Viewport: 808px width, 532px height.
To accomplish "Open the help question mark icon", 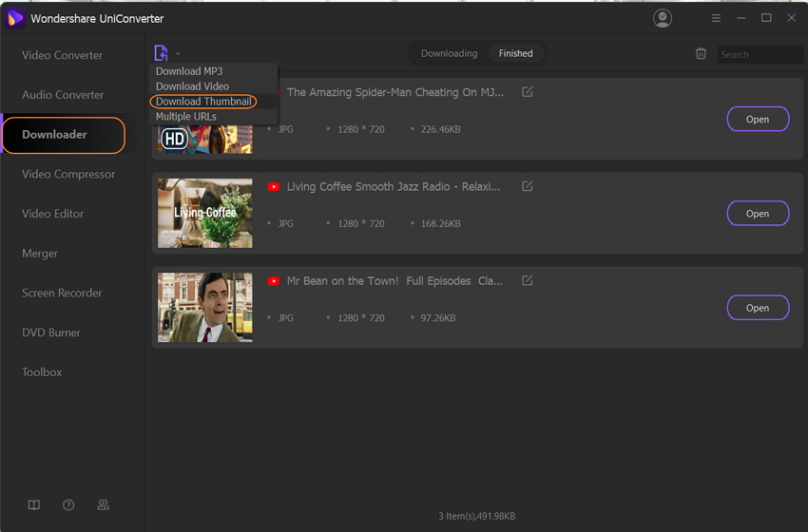I will [68, 504].
